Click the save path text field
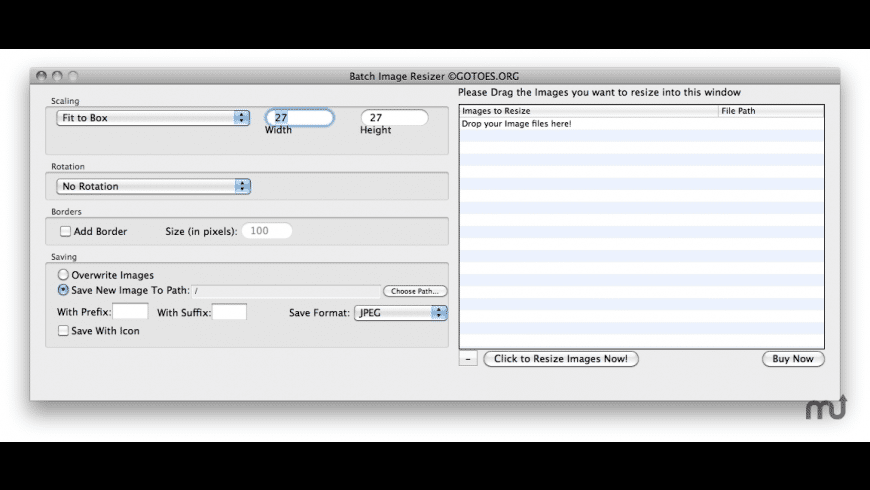 [286, 291]
